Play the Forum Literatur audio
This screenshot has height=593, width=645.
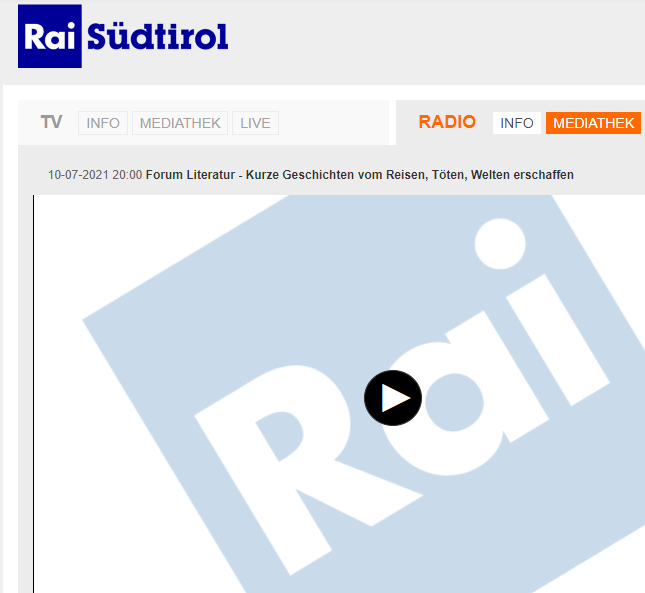tap(393, 398)
